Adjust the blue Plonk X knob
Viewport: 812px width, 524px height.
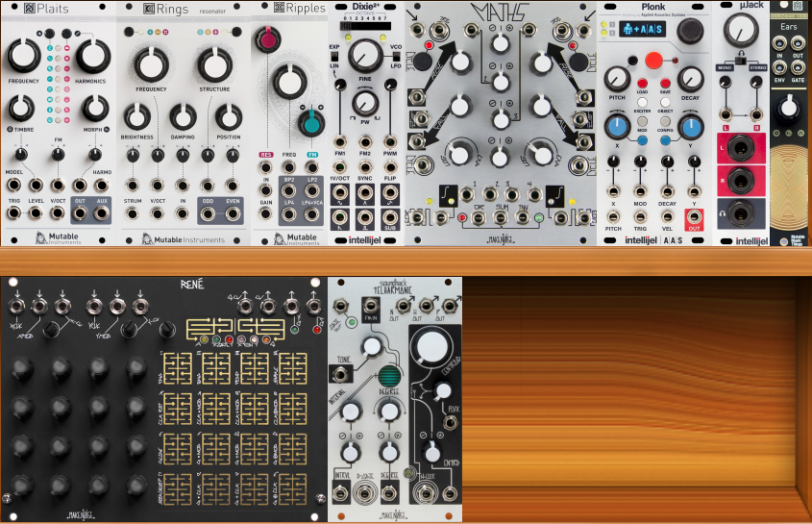[x=617, y=127]
